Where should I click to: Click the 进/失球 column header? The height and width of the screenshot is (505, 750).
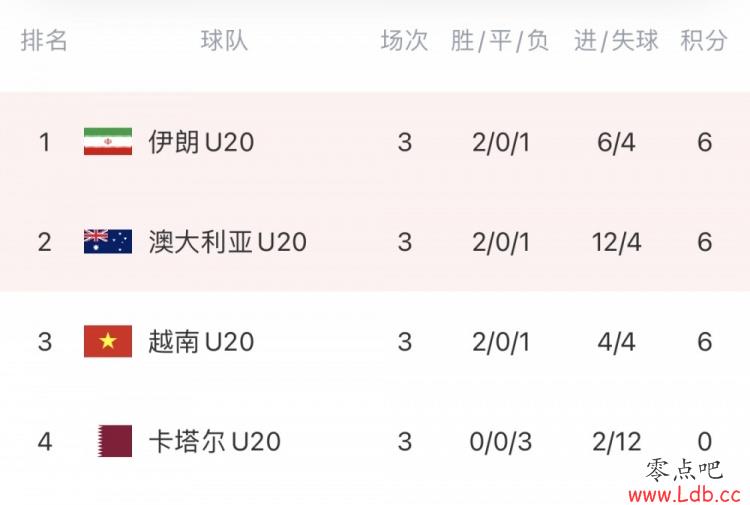[617, 40]
